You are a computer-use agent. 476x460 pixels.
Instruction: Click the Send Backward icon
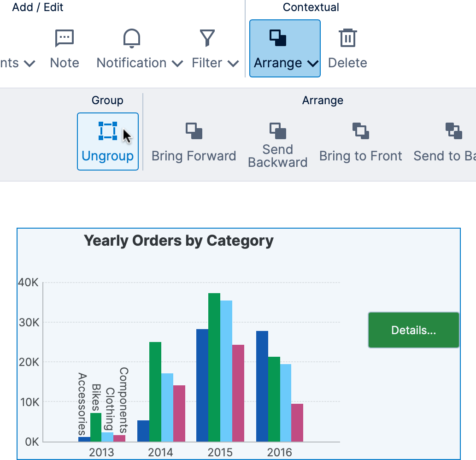tap(277, 130)
